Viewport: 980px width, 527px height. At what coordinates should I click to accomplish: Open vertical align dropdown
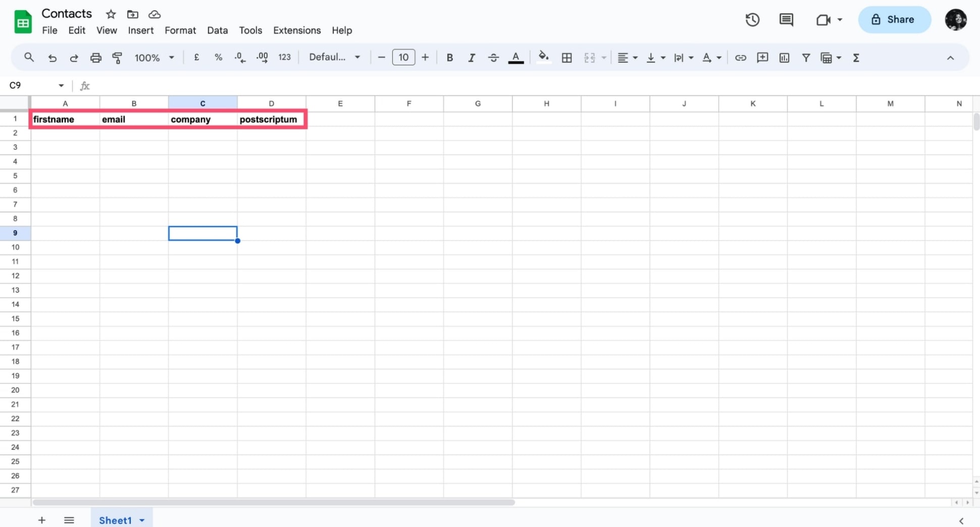(655, 58)
